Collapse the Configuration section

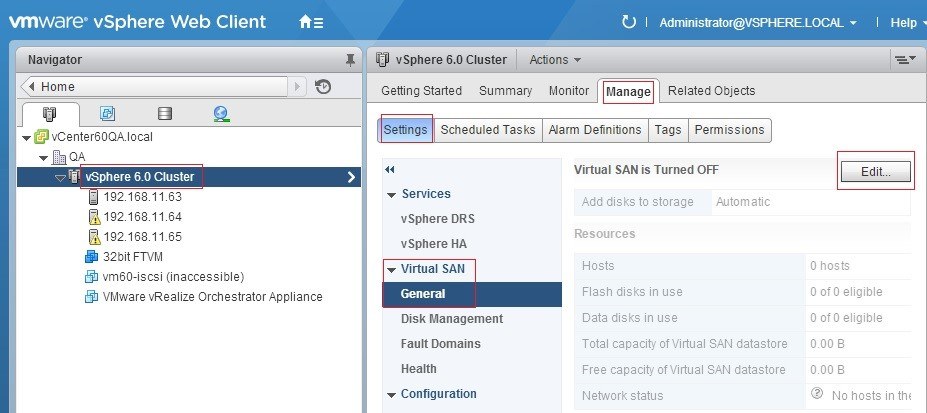(x=391, y=395)
